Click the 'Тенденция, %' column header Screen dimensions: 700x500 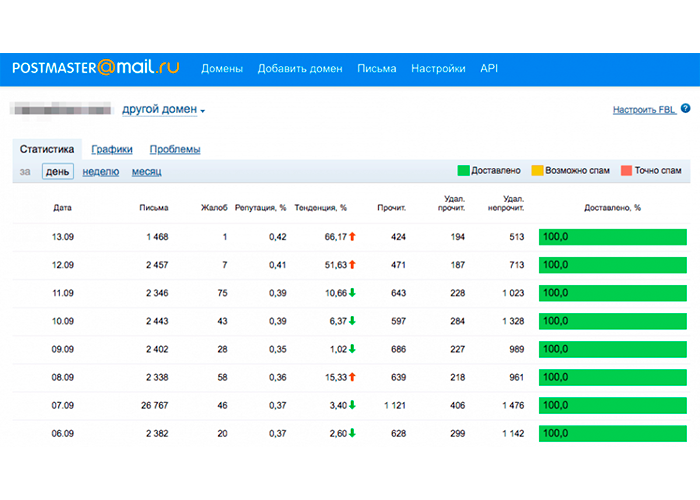tap(321, 208)
